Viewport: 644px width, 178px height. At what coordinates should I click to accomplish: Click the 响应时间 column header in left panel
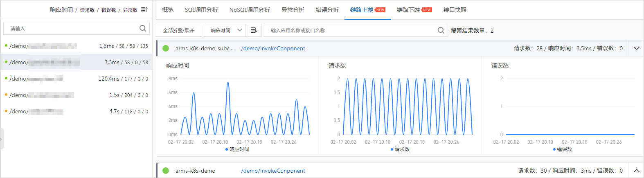61,10
